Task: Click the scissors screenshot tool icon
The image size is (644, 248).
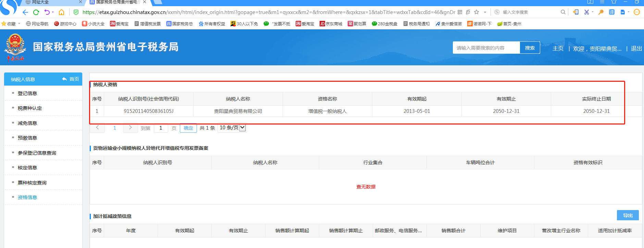Action: tap(586, 12)
